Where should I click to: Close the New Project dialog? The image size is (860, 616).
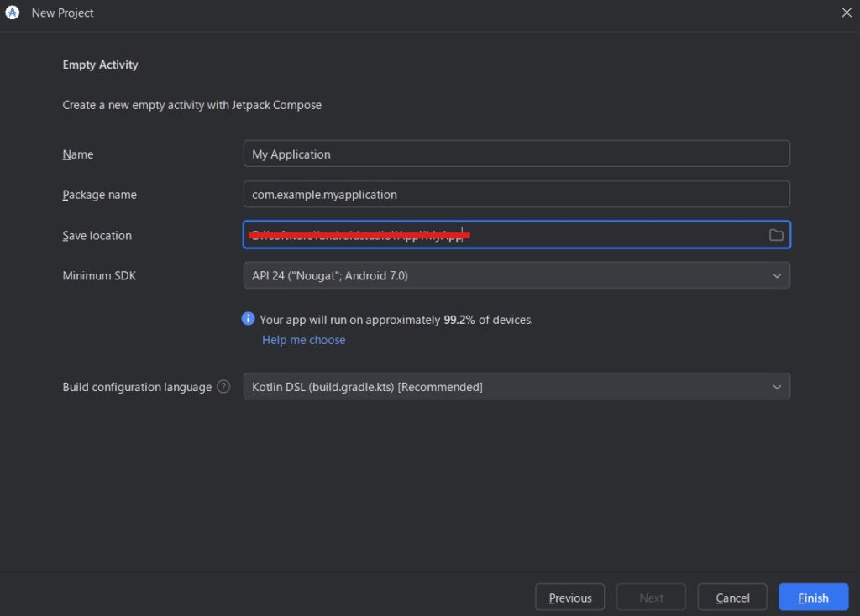point(846,13)
